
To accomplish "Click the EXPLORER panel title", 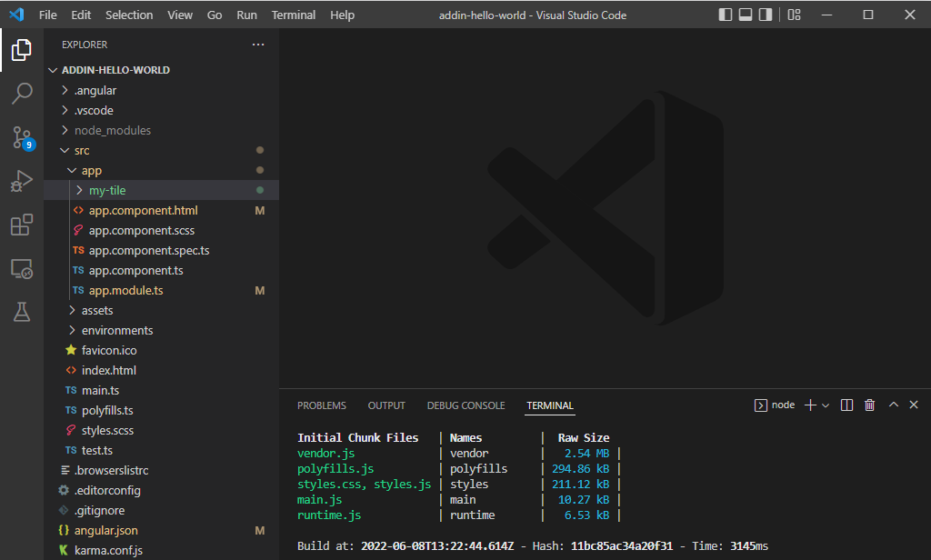I will [x=85, y=45].
